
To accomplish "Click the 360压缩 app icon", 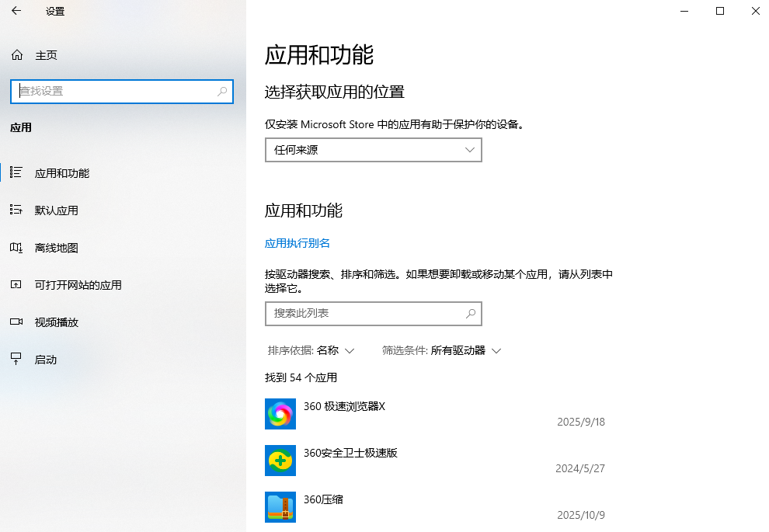I will (x=280, y=506).
